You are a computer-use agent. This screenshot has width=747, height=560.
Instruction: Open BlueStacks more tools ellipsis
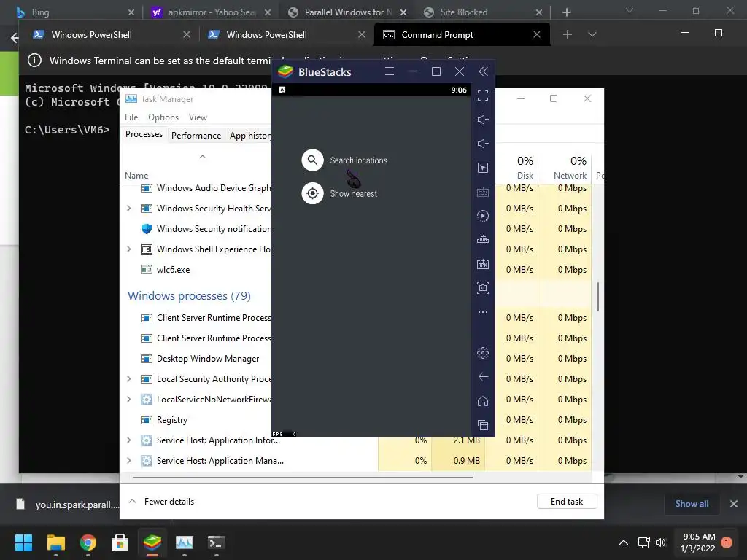(483, 312)
